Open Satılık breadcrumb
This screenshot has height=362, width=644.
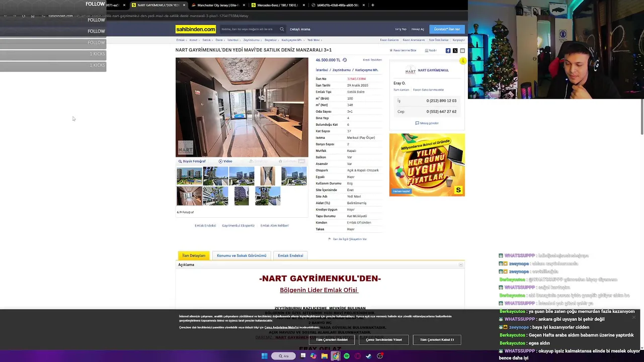tap(207, 40)
